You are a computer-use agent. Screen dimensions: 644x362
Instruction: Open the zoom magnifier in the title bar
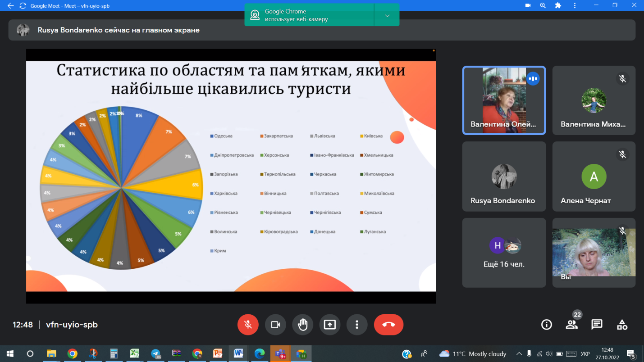[543, 5]
